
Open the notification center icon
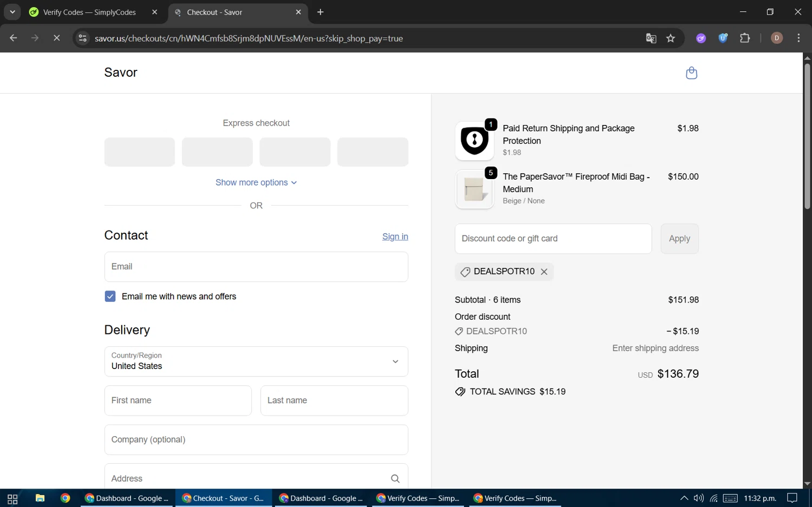pos(792,498)
